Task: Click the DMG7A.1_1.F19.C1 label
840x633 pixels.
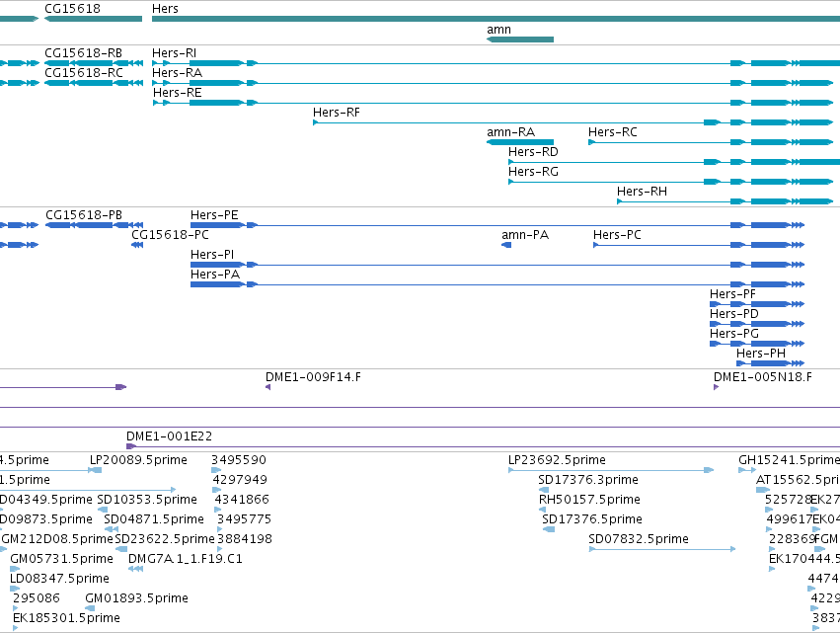Action: tap(186, 560)
